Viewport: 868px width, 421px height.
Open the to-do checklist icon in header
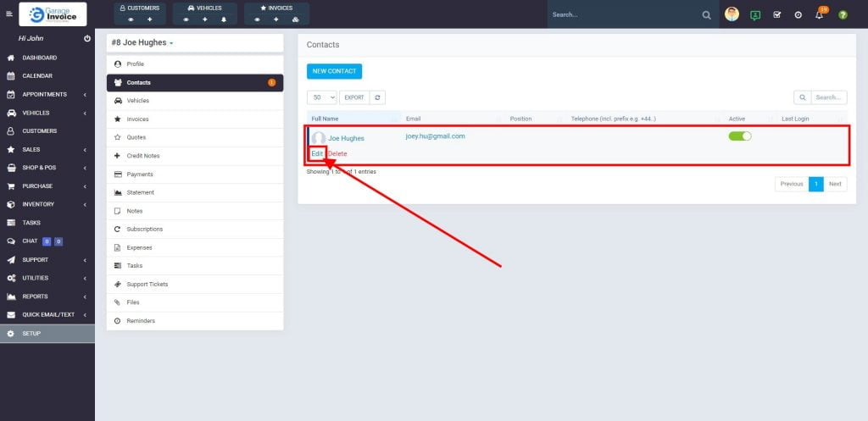coord(777,15)
